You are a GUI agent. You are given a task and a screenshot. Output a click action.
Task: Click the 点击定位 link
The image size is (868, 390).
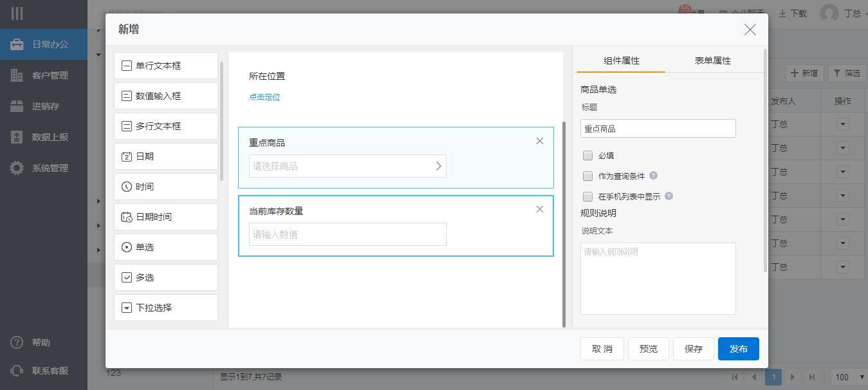tap(264, 97)
